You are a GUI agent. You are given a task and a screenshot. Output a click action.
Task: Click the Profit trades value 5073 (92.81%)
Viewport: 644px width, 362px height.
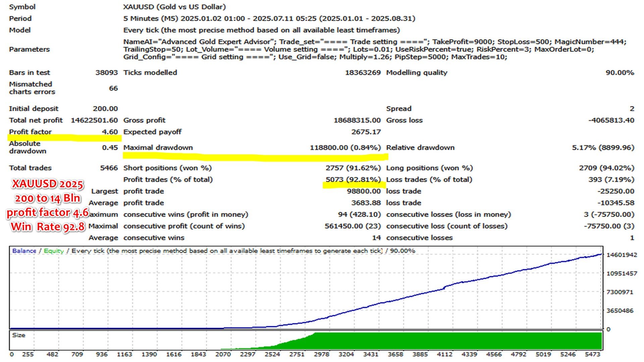(x=353, y=179)
